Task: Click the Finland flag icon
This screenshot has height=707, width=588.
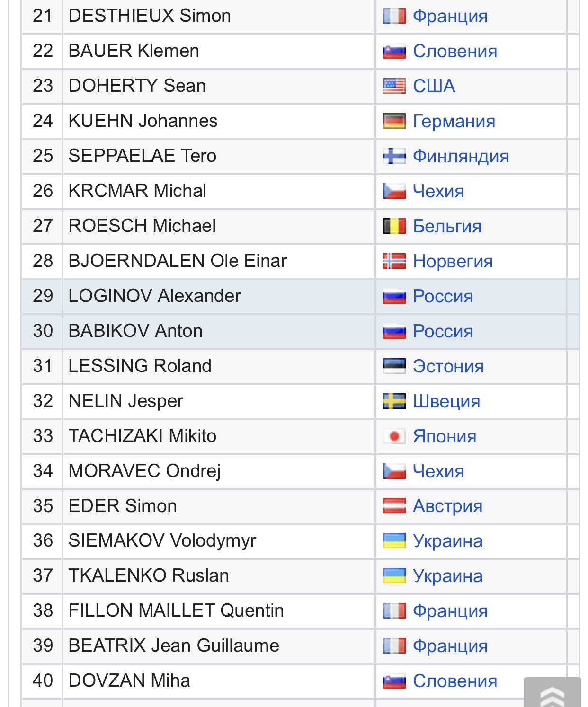Action: pos(394,156)
